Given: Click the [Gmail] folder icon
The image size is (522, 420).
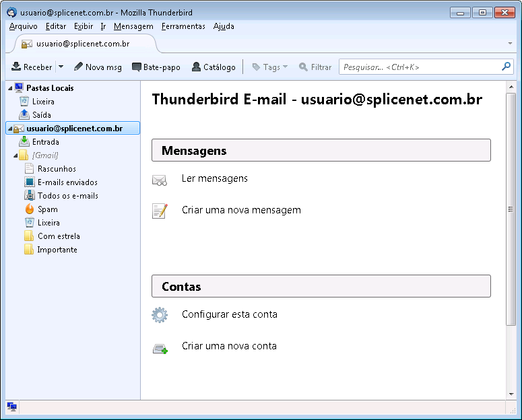Looking at the screenshot, I should tap(24, 155).
